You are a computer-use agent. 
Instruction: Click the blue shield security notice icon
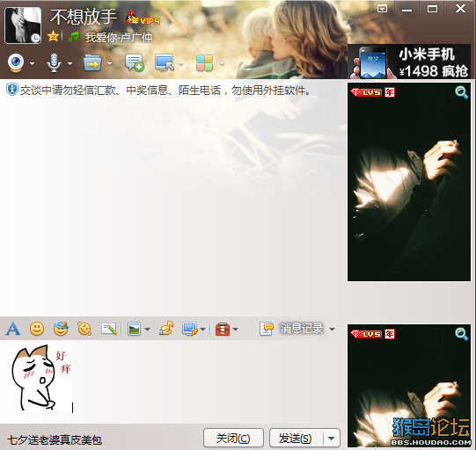coord(11,90)
